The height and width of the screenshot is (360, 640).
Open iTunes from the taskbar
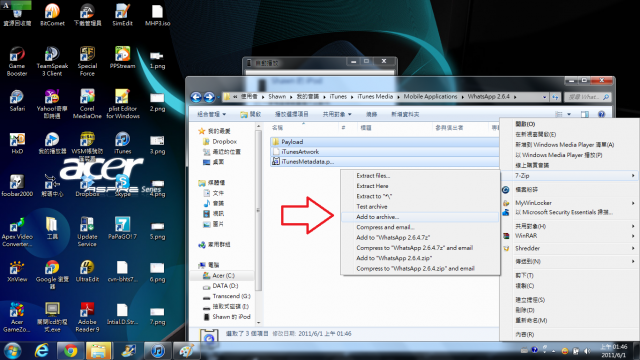coord(157,351)
